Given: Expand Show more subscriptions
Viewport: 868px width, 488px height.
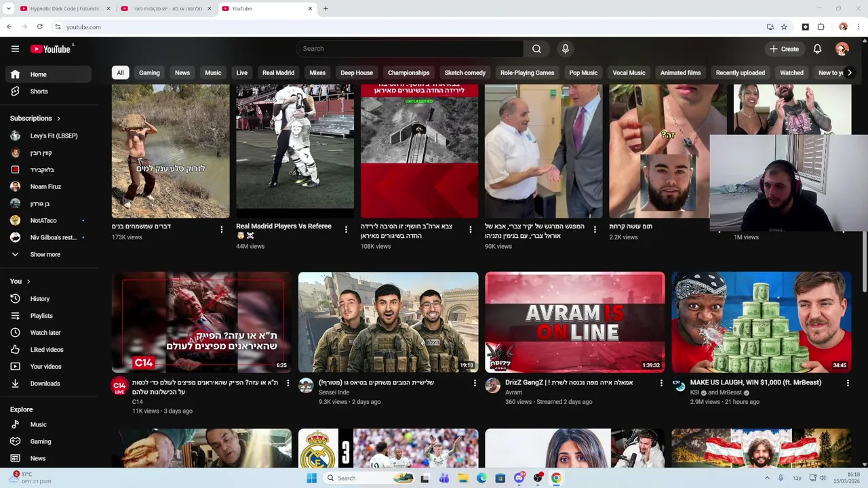Looking at the screenshot, I should point(48,255).
